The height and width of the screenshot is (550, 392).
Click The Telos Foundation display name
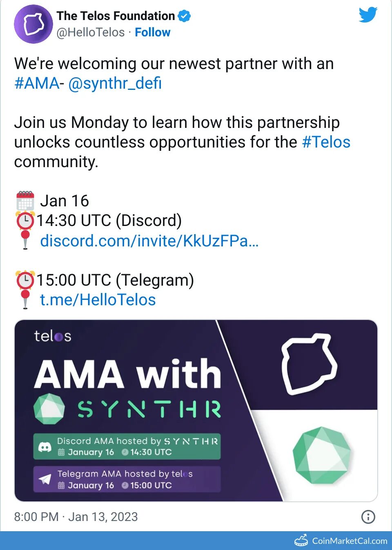click(x=116, y=16)
